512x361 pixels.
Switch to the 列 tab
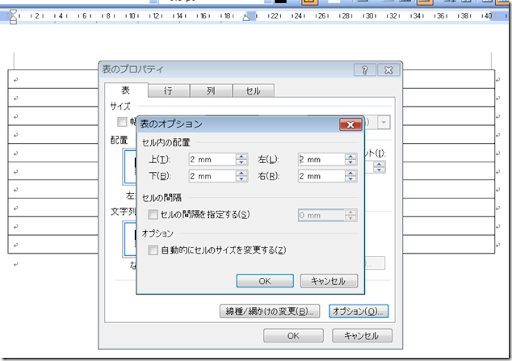coord(211,91)
